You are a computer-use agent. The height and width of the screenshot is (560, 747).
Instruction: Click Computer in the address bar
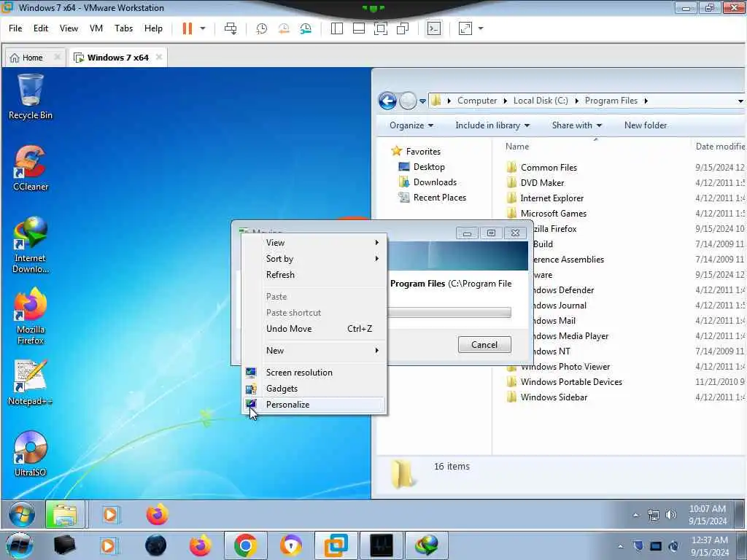pyautogui.click(x=477, y=101)
